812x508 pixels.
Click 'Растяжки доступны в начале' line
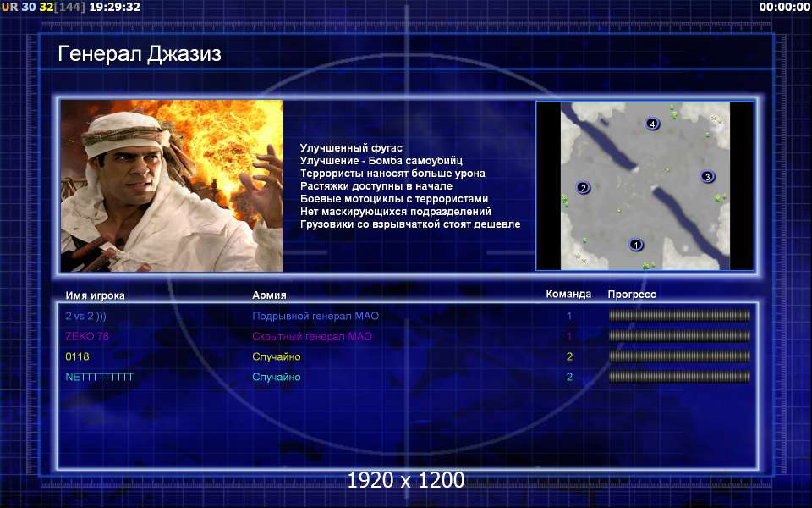(376, 185)
